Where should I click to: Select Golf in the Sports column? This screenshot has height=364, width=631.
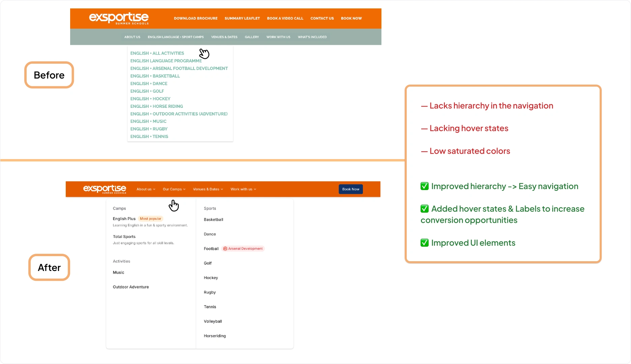tap(208, 263)
